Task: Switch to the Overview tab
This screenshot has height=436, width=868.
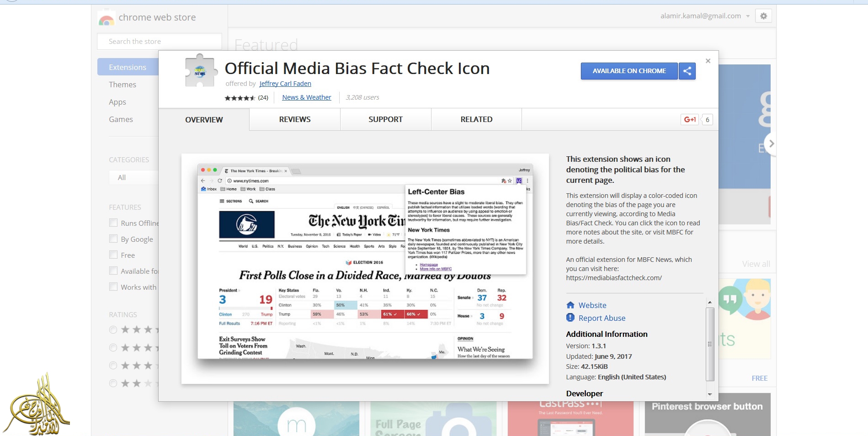Action: 204,119
